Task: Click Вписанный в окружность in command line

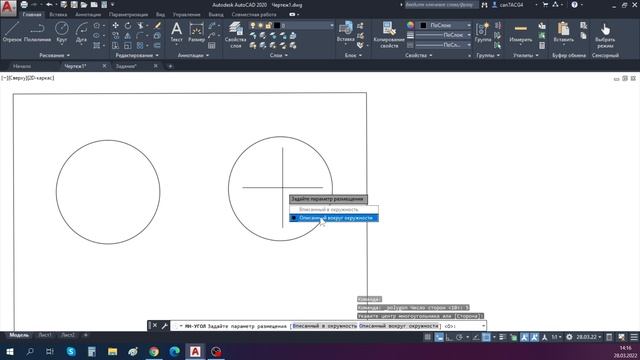Action: coord(324,326)
